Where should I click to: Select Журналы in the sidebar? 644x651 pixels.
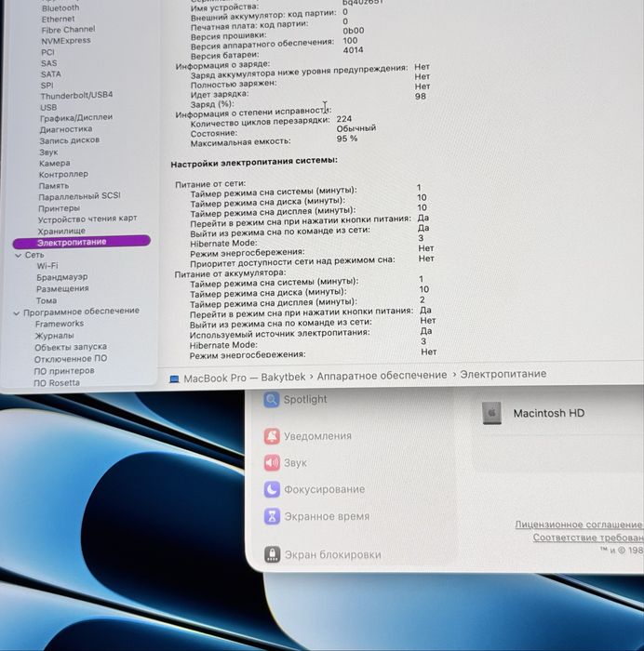54,336
